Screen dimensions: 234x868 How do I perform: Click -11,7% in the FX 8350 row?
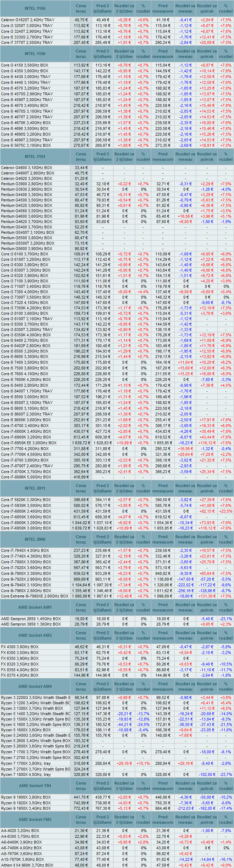click(226, 670)
